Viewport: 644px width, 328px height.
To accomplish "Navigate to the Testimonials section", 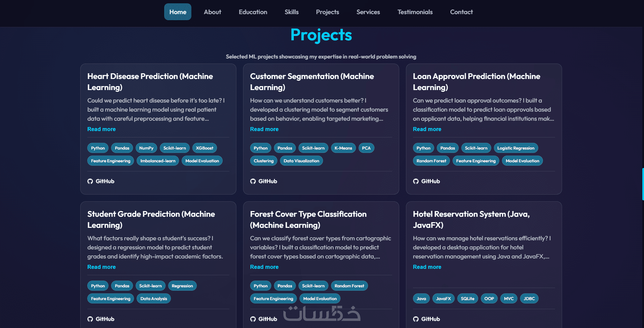I will coord(415,12).
